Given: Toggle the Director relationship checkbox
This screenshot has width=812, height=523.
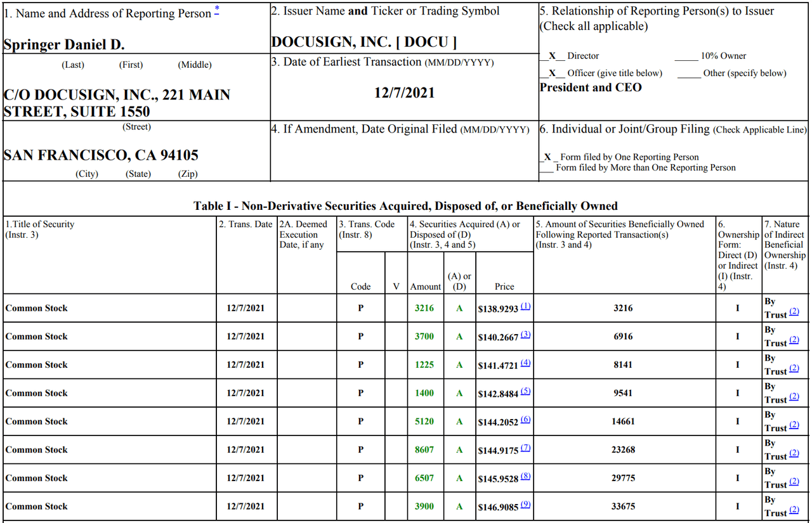Looking at the screenshot, I should point(552,56).
